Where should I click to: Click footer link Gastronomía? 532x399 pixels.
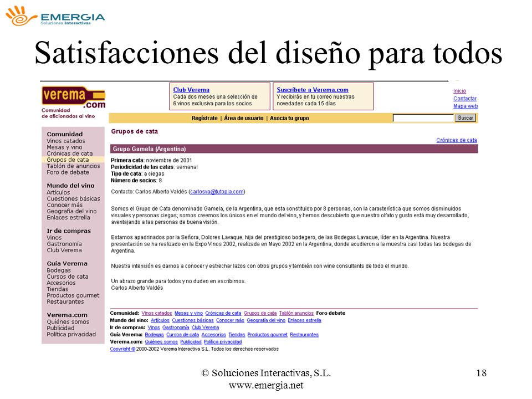(176, 328)
